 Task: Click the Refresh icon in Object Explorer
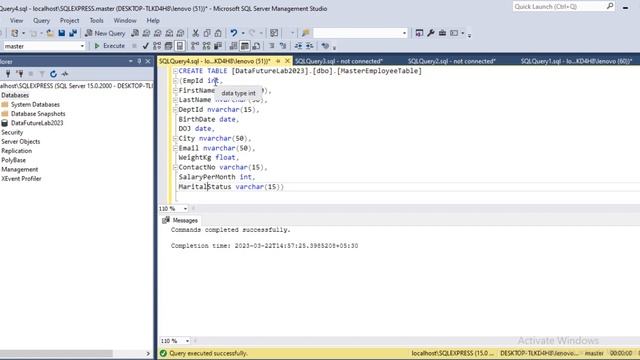coord(53,74)
